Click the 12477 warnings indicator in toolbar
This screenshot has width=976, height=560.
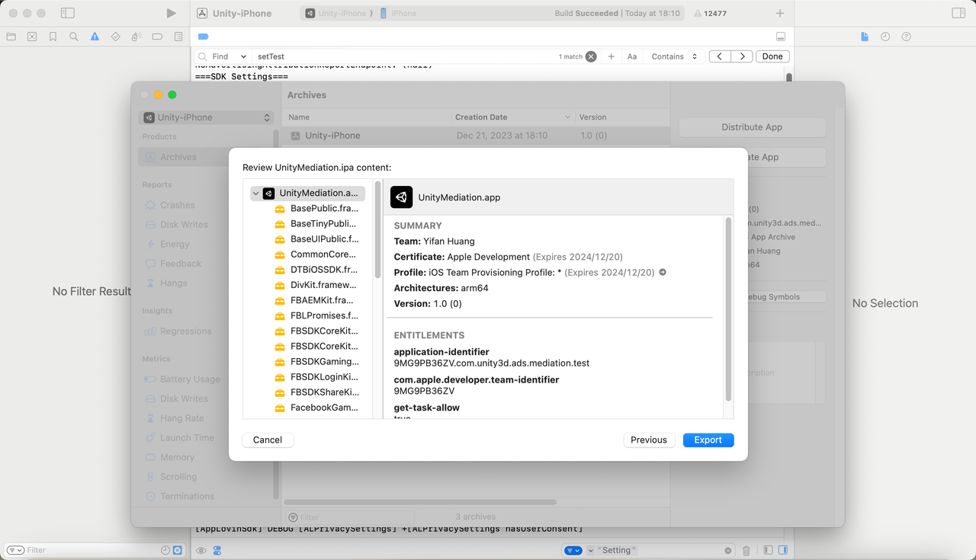click(710, 14)
